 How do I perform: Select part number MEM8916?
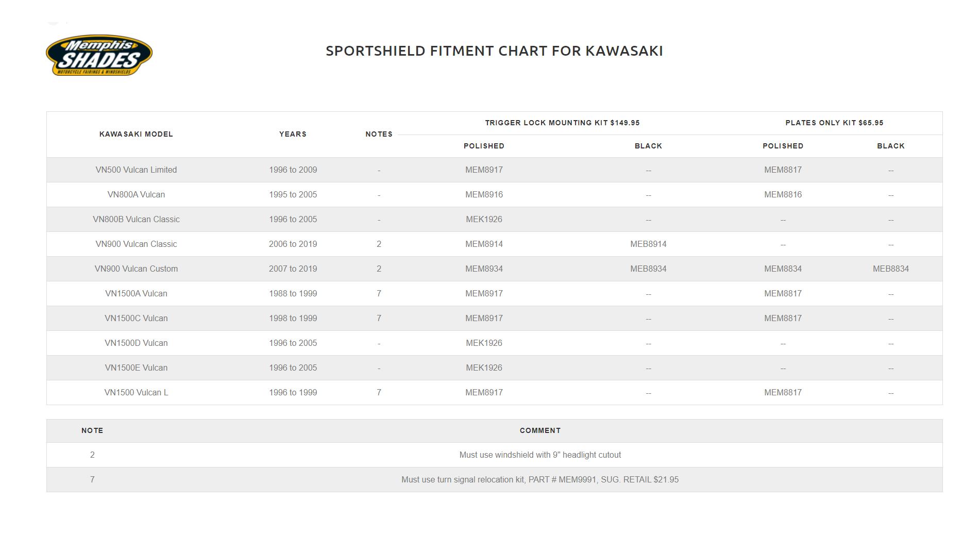click(x=484, y=195)
